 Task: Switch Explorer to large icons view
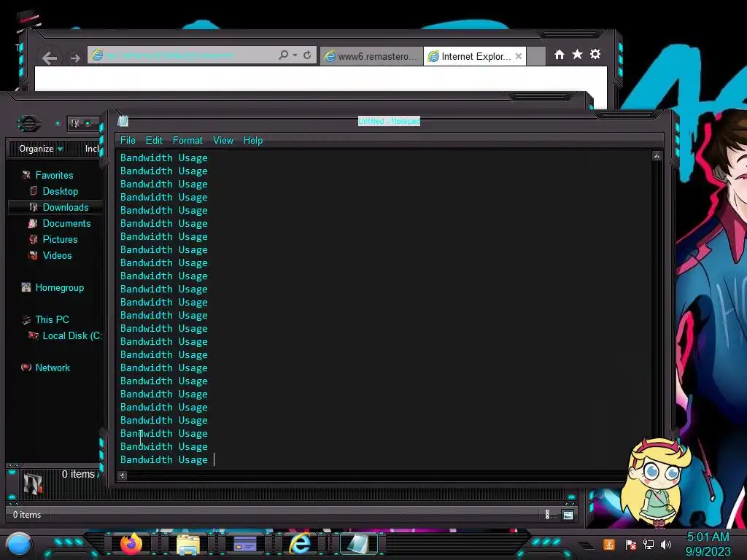pos(568,515)
